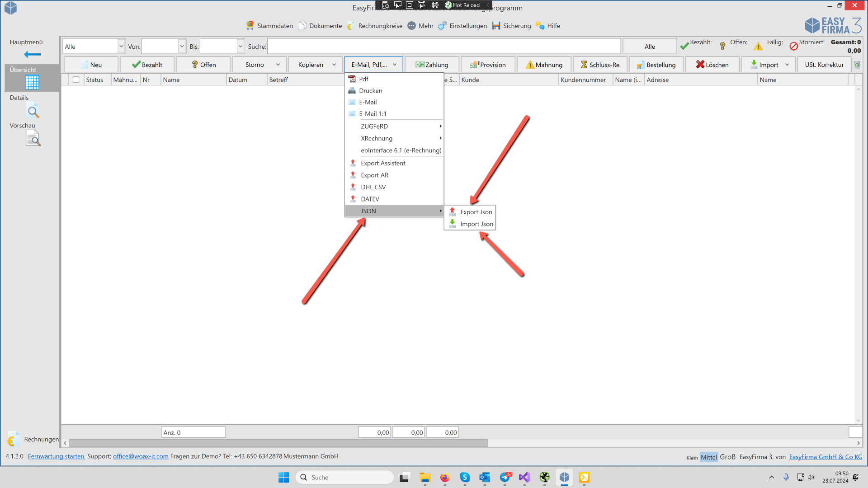Open the office@woax-it.com support link
The width and height of the screenshot is (868, 488).
coord(141,456)
